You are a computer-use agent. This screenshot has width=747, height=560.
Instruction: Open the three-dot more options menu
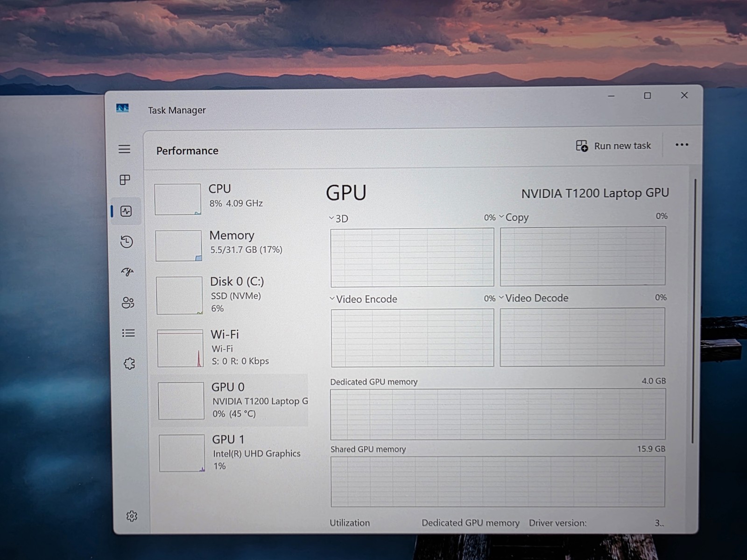click(682, 145)
